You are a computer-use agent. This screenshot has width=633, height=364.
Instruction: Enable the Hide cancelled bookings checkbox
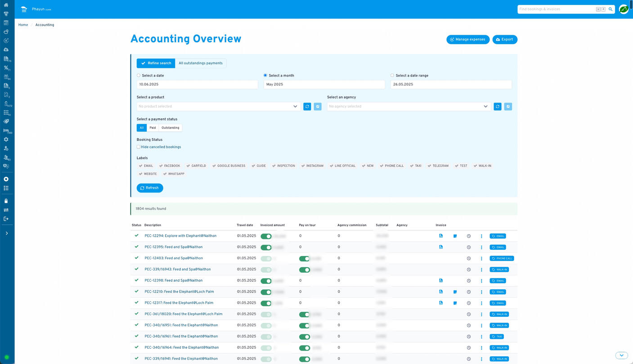click(x=138, y=147)
